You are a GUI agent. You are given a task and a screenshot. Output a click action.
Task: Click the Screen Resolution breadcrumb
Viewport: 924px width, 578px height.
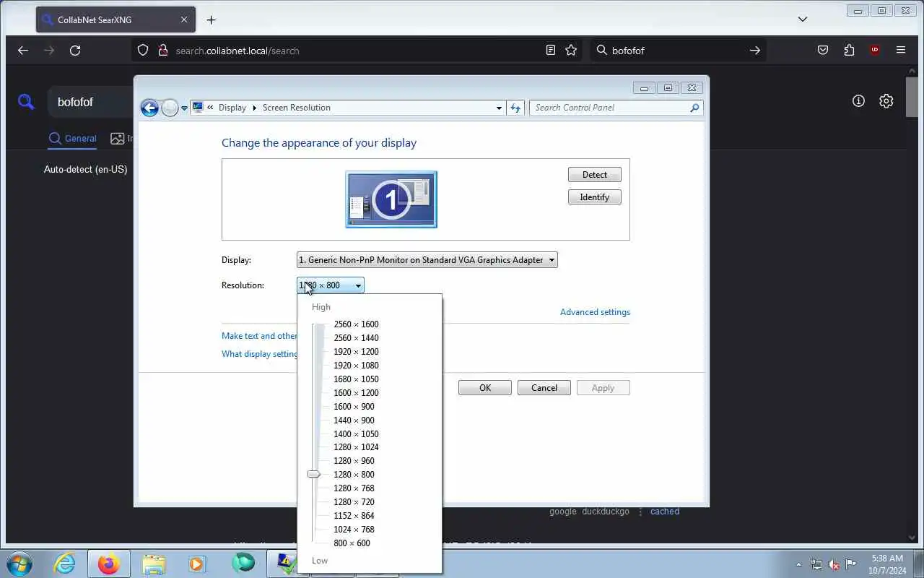coord(297,108)
